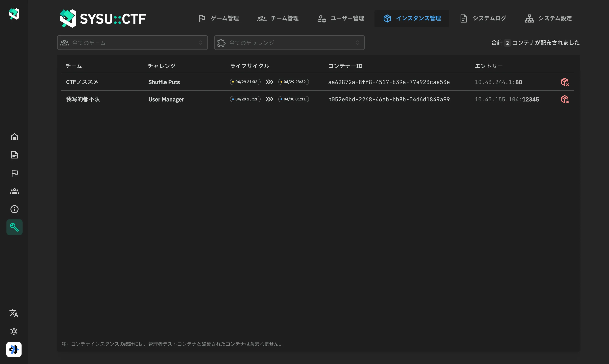Expand the 全てのチャレンジ challenge filter
This screenshot has height=364, width=609.
point(289,43)
